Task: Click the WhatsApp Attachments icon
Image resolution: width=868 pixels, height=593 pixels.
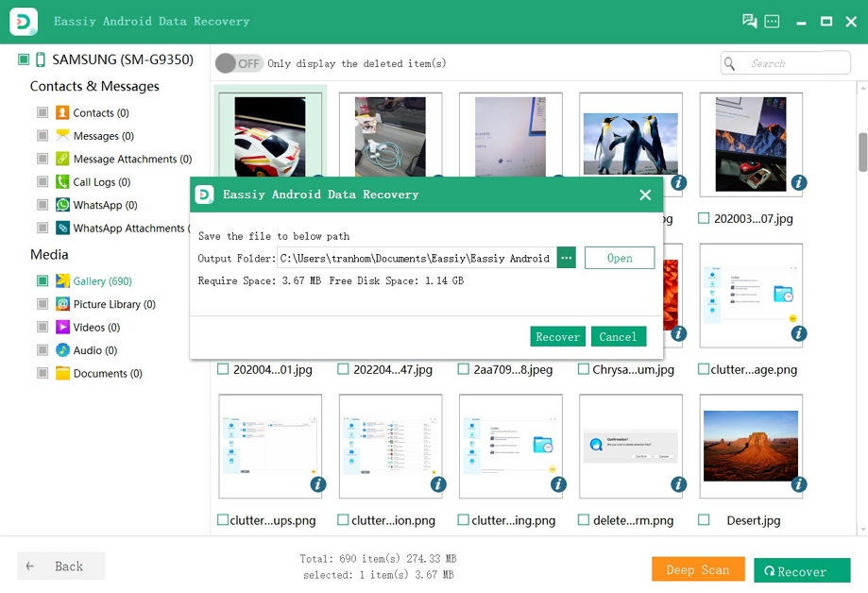Action: [62, 228]
